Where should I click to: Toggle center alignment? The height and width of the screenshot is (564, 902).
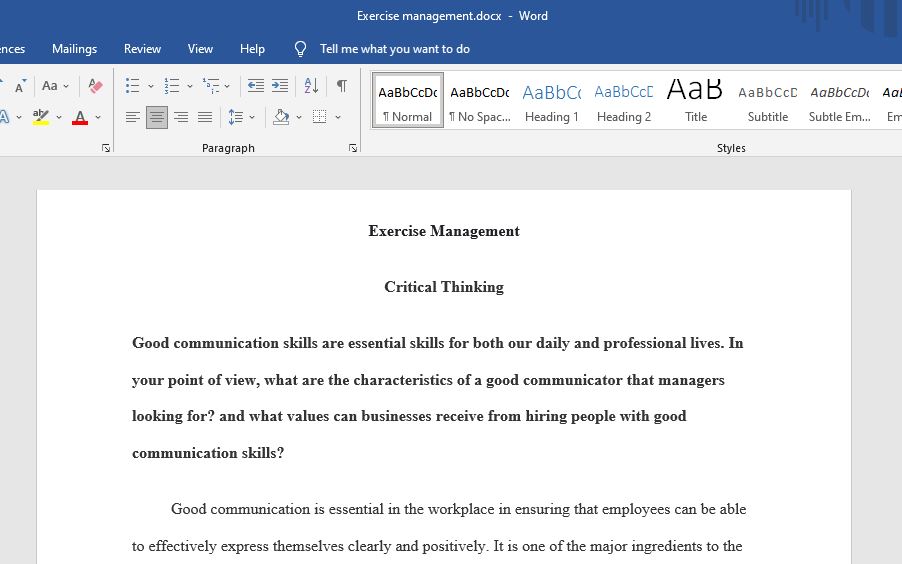156,117
